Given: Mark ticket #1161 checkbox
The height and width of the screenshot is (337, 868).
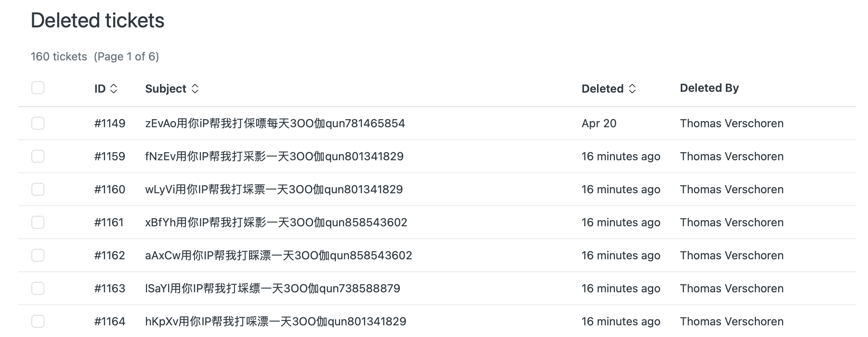Looking at the screenshot, I should coord(38,222).
